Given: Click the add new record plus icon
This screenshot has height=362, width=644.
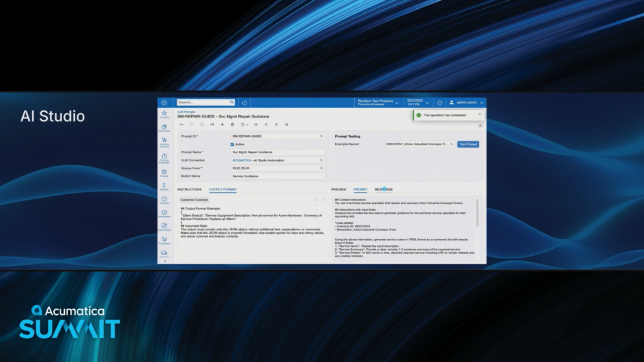Looking at the screenshot, I should point(222,124).
